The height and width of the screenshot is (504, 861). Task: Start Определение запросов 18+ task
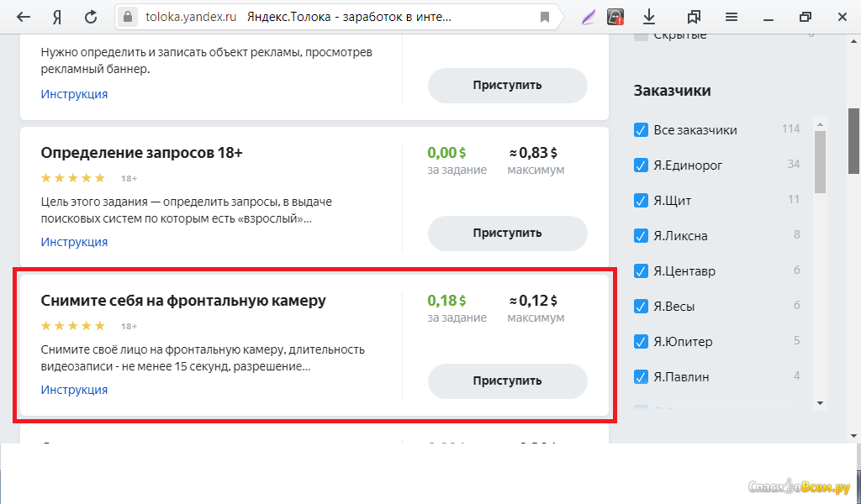click(507, 233)
